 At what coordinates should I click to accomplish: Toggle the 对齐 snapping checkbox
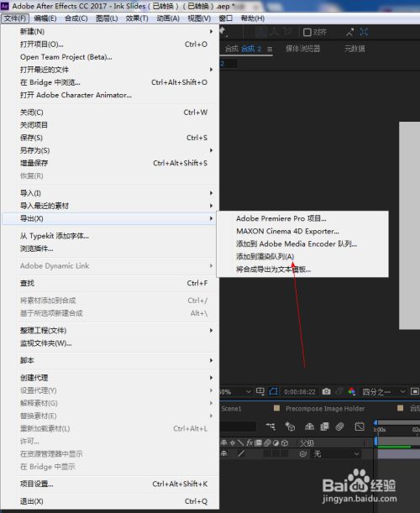(307, 33)
